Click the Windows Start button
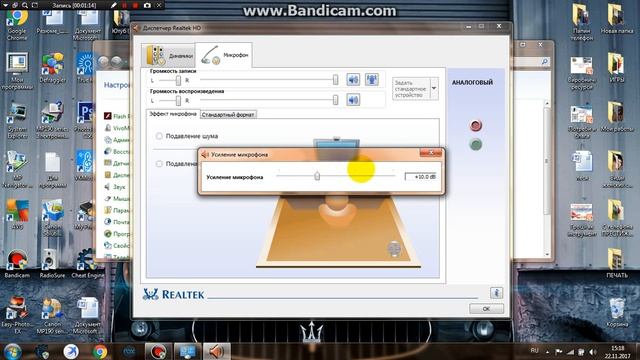Screen dimensions: 640x360 (12, 351)
